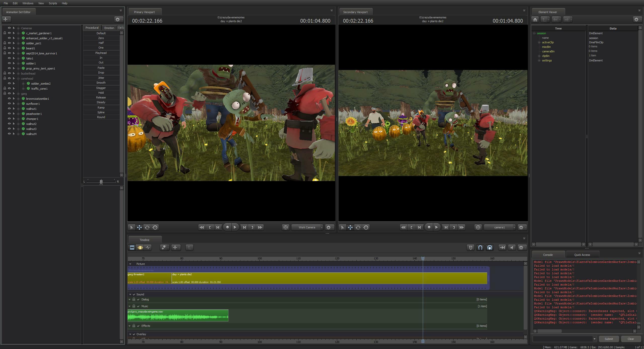
Task: Open the camera1 dropdown in Secondary Viewport
Action: click(x=500, y=227)
